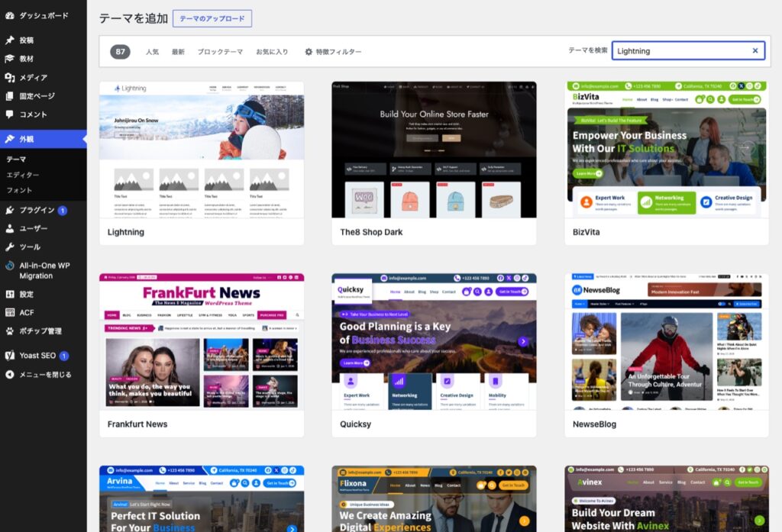This screenshot has width=782, height=532.
Task: Open the 固定ページ menu item
Action: [44, 95]
